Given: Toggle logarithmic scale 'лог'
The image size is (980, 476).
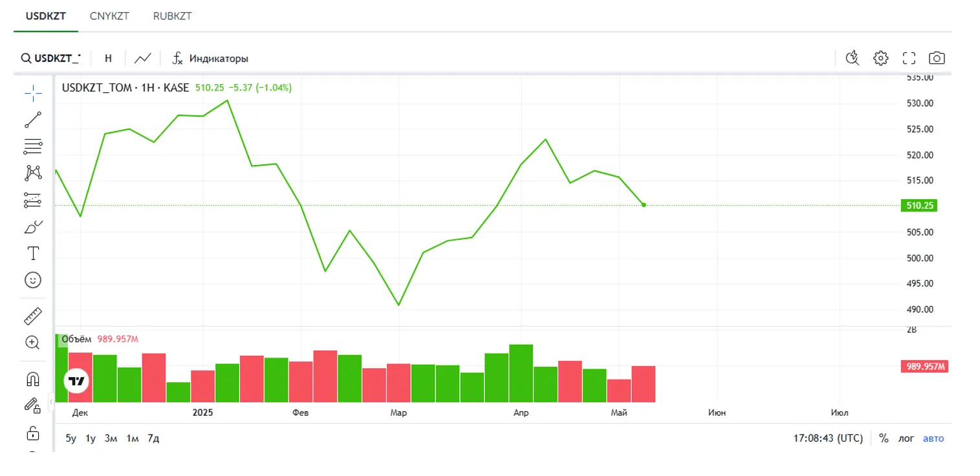Looking at the screenshot, I should (906, 438).
